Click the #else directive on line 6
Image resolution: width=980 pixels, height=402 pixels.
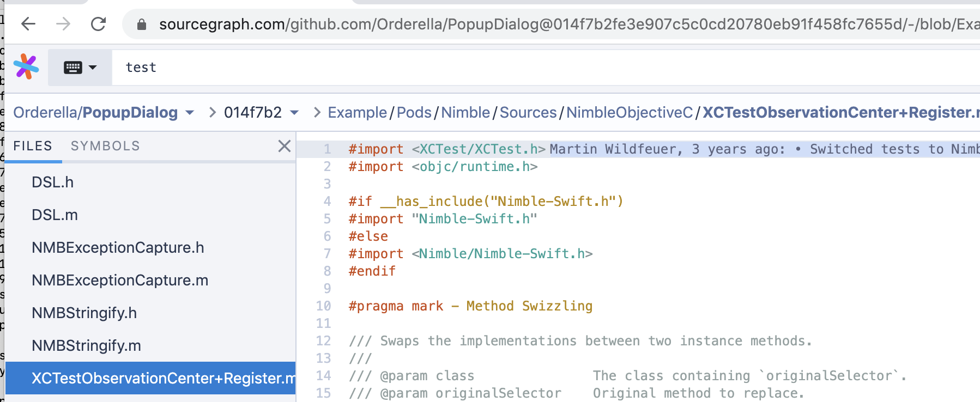[368, 236]
